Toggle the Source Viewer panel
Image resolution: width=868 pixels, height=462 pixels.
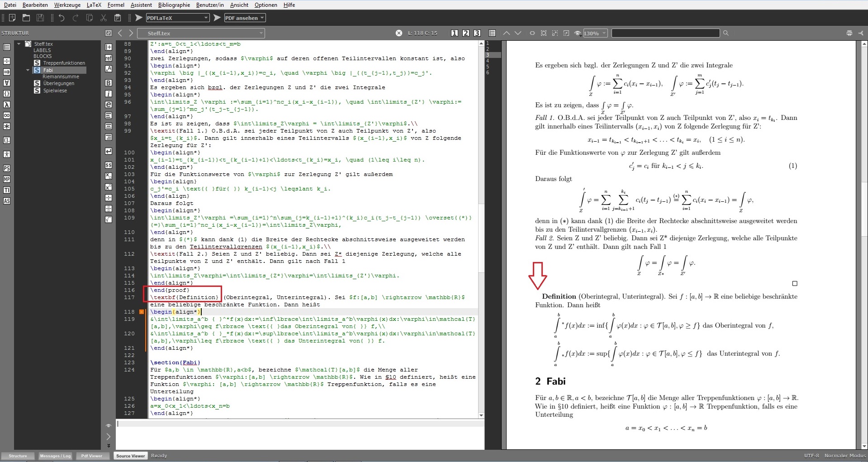(130, 456)
